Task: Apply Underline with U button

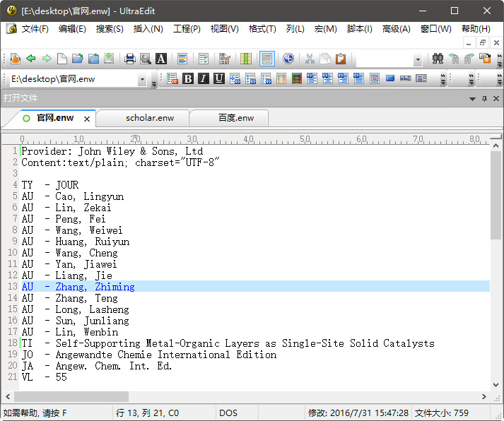Action: 219,78
